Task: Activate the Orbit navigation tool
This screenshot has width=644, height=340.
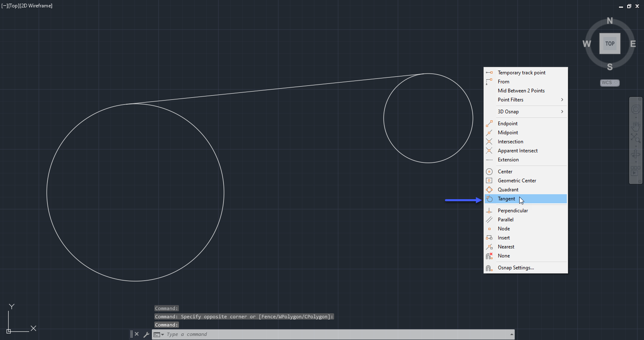Action: 636,154
